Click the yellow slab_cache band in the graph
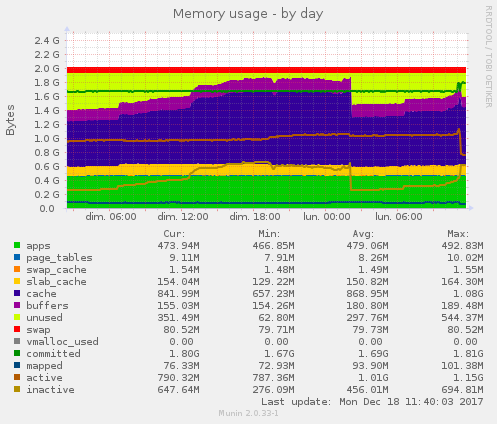Viewport: 497px width, 424px height. (x=266, y=170)
